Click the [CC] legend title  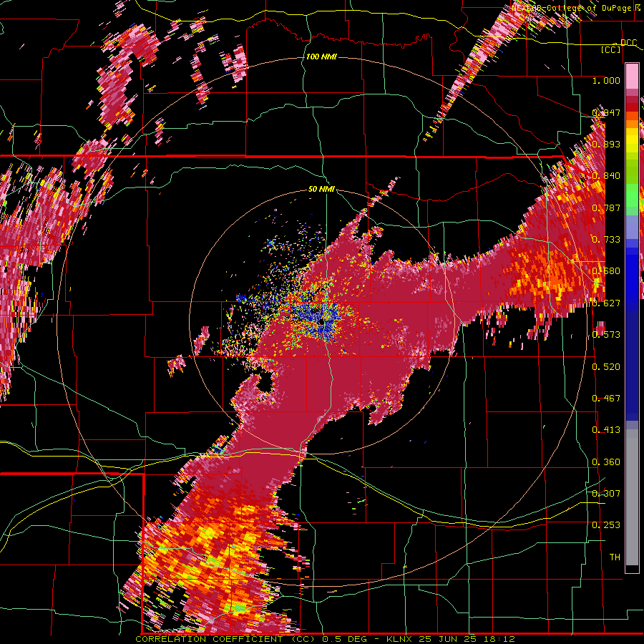pos(611,49)
